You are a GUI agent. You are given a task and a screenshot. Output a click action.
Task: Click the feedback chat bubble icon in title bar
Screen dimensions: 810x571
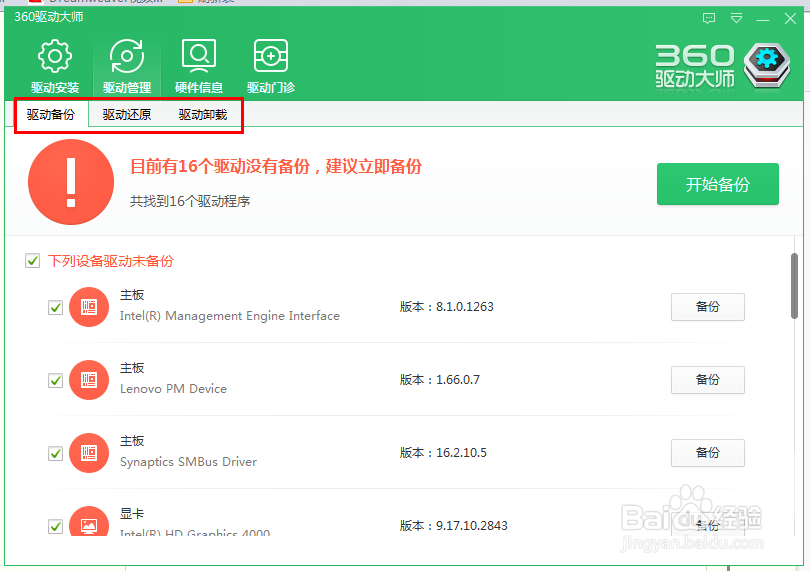709,19
